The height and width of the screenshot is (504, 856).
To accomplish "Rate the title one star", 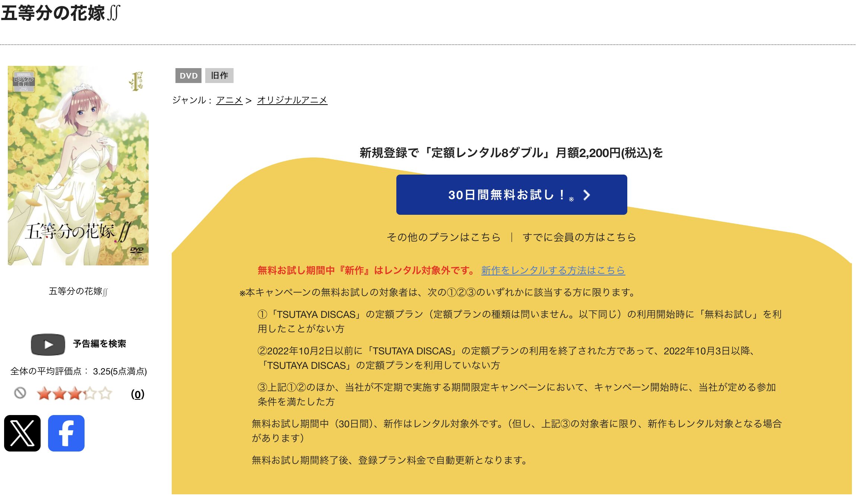I will [44, 393].
